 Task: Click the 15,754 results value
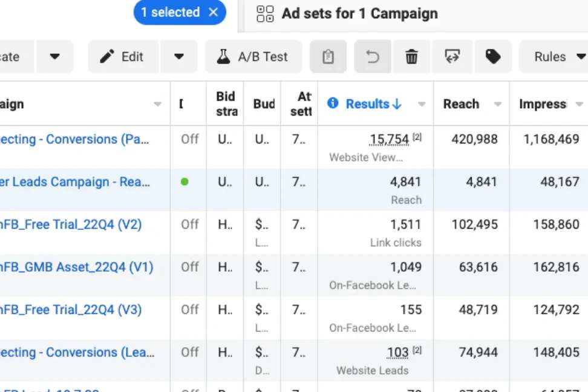(x=389, y=139)
